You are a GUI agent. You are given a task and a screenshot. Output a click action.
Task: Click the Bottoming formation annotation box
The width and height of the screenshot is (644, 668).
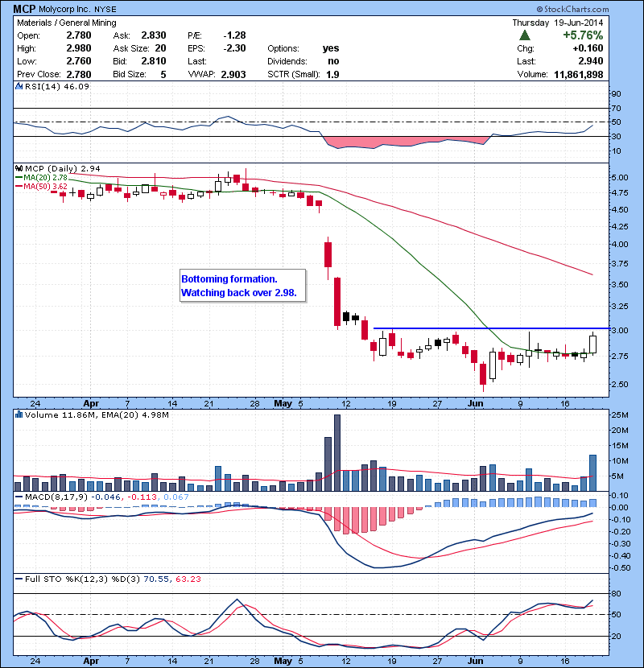click(242, 286)
